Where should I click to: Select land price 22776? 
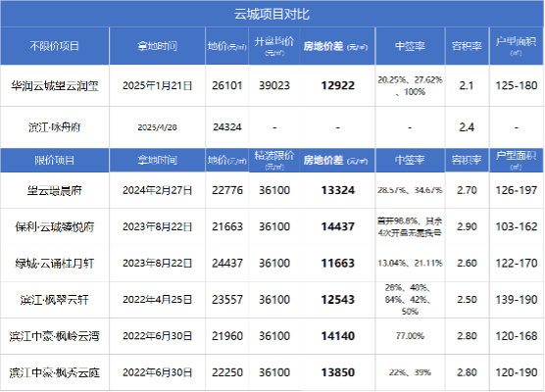point(227,190)
